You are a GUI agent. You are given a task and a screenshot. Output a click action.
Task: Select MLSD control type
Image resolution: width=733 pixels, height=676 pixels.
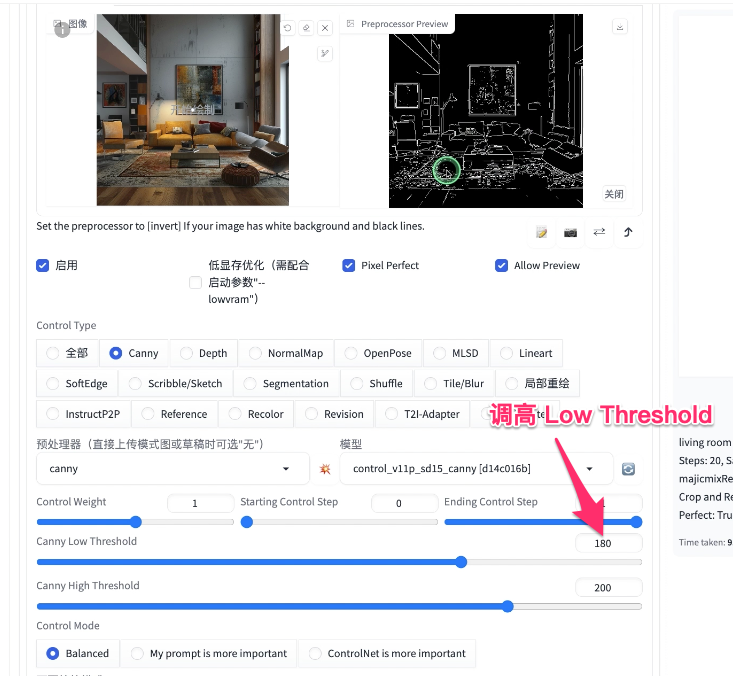(456, 353)
